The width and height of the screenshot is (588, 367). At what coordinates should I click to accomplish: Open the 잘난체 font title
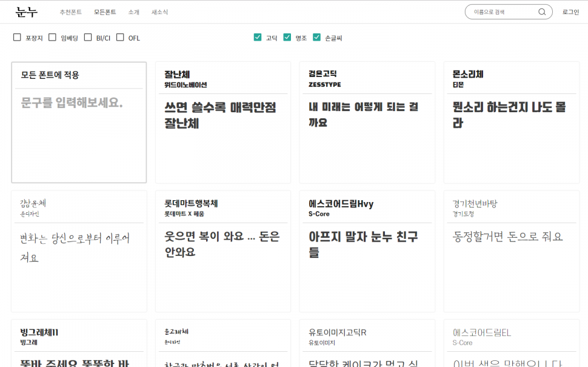click(x=177, y=74)
